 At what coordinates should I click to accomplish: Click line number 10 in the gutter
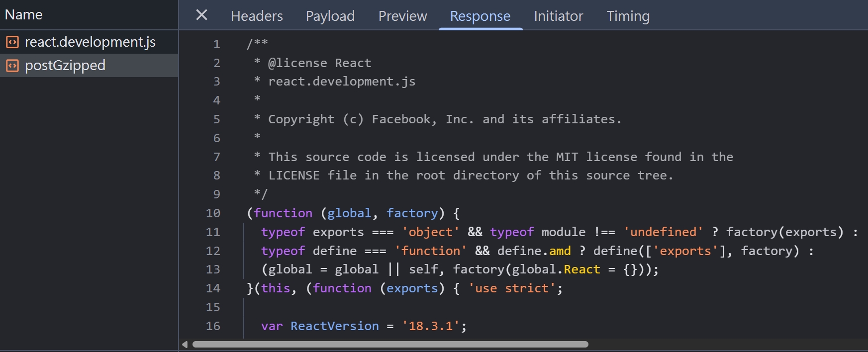tap(213, 213)
